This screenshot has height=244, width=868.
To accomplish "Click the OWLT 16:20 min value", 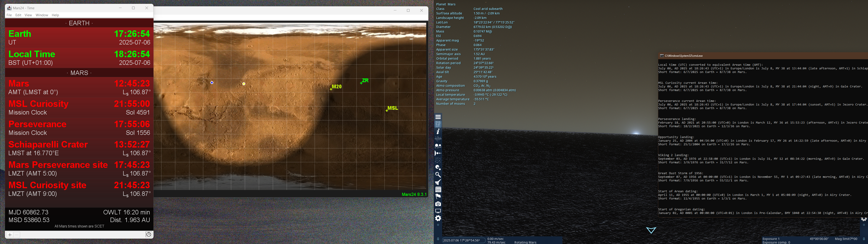I will pyautogui.click(x=127, y=212).
